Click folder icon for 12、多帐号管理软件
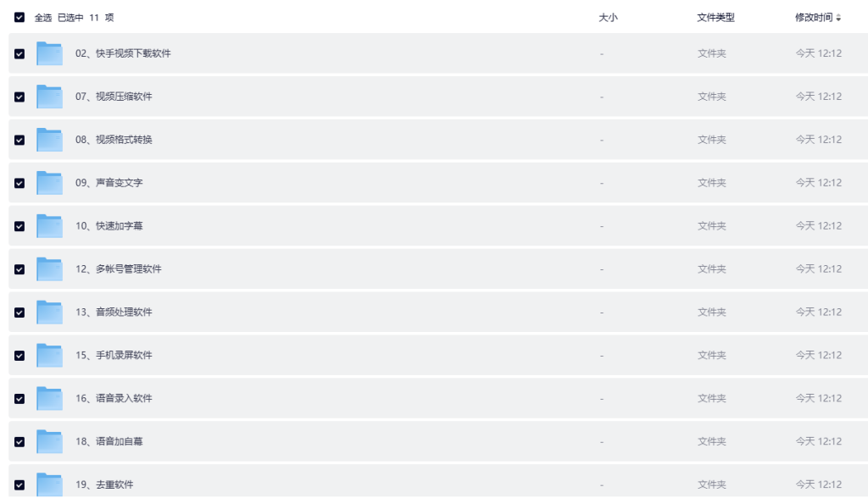 click(49, 269)
